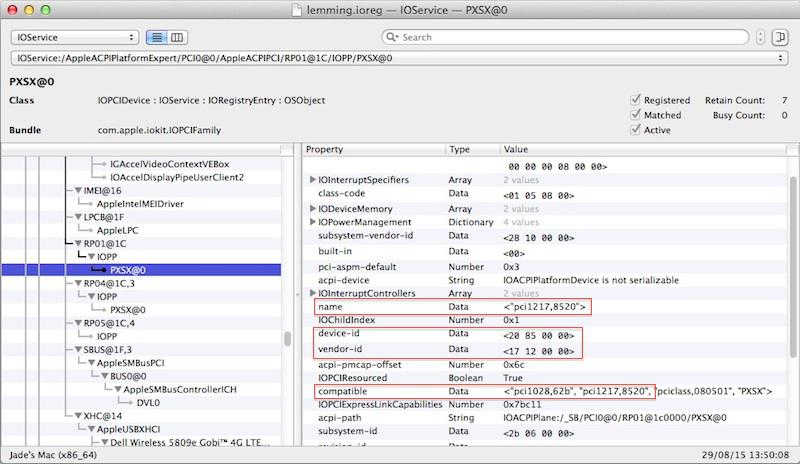Select the DVL0 tree item

[x=148, y=403]
